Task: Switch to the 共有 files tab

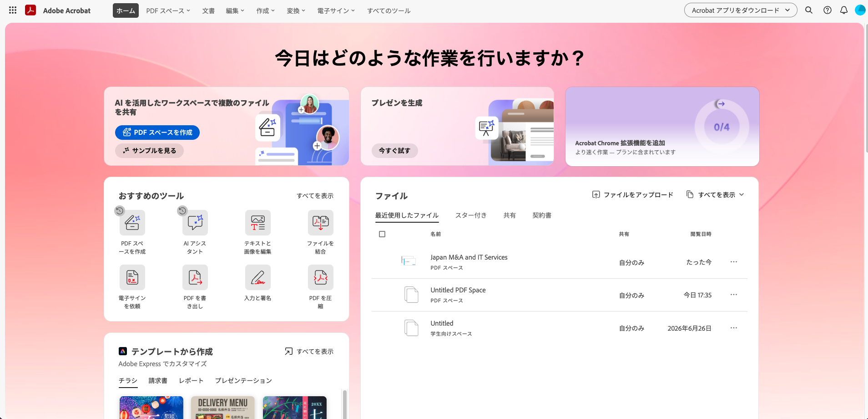Action: 510,215
